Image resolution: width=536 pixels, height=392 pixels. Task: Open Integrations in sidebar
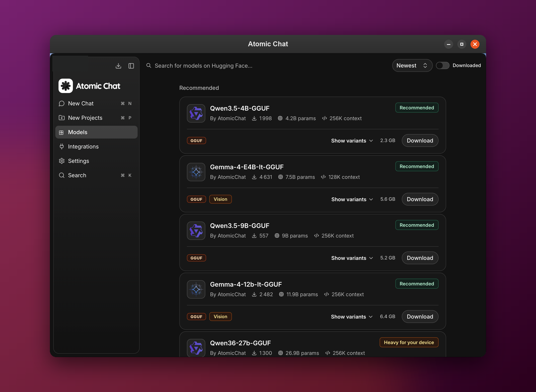pyautogui.click(x=96, y=147)
